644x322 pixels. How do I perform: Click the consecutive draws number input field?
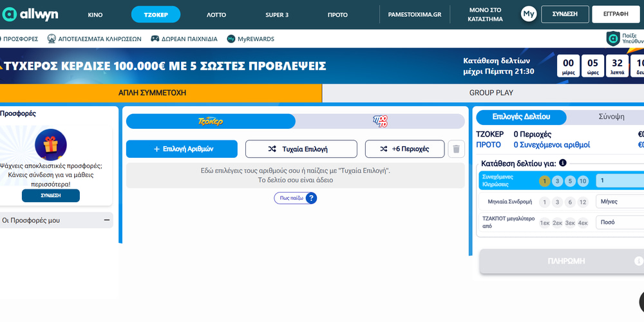(x=620, y=181)
